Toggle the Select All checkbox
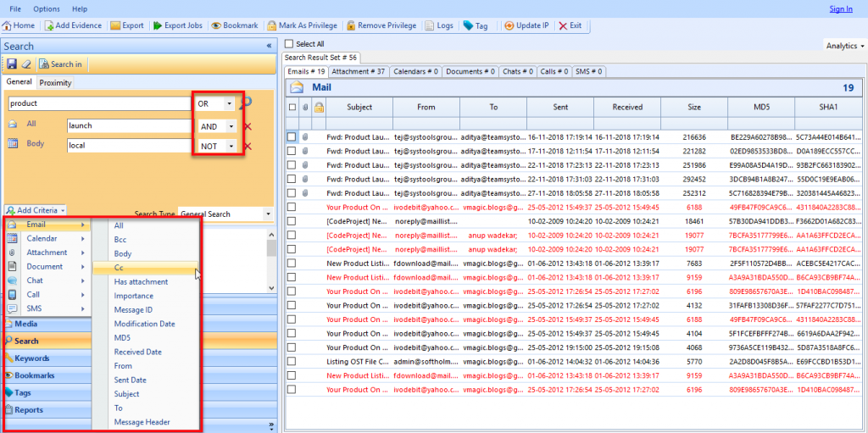 [x=288, y=44]
